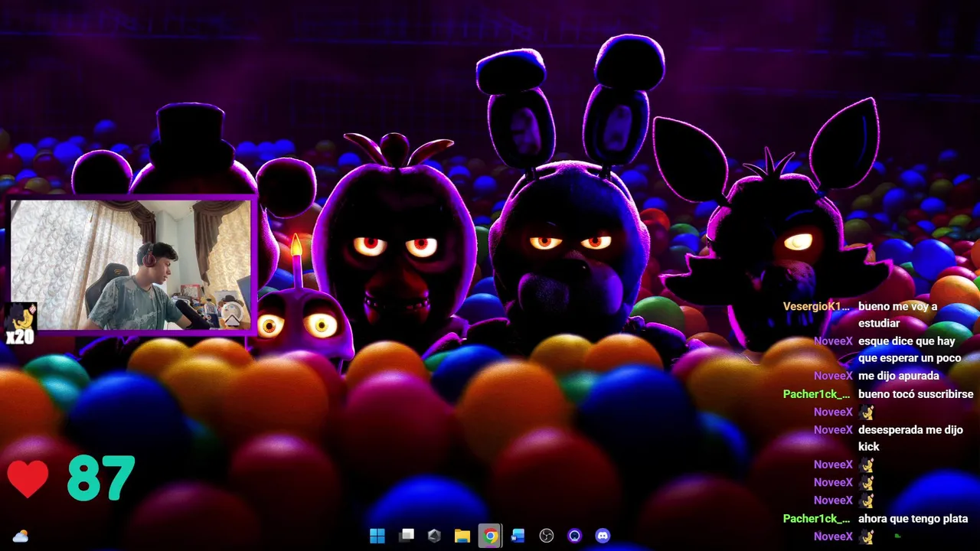980x551 pixels.
Task: Open Discord from the taskbar
Action: point(603,536)
